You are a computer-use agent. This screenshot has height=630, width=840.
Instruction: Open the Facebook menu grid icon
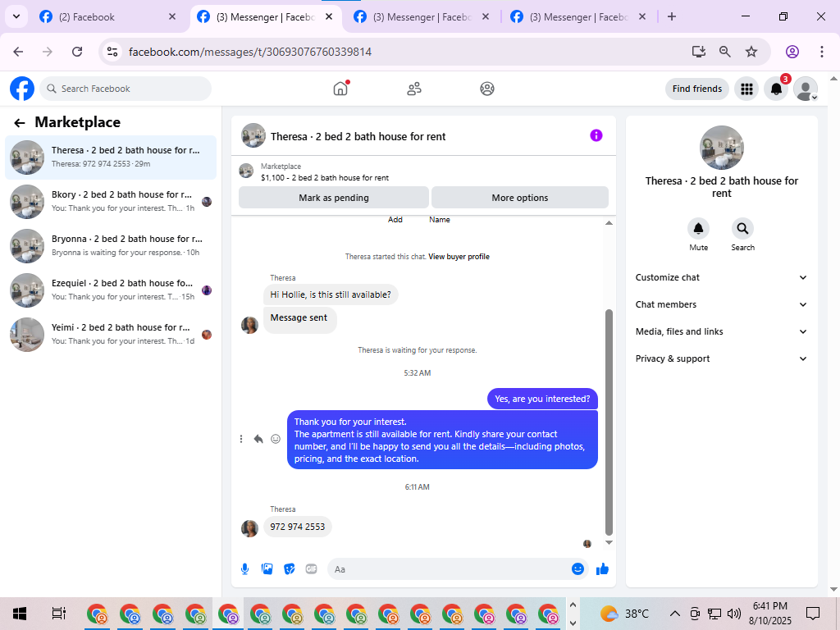[x=746, y=89]
